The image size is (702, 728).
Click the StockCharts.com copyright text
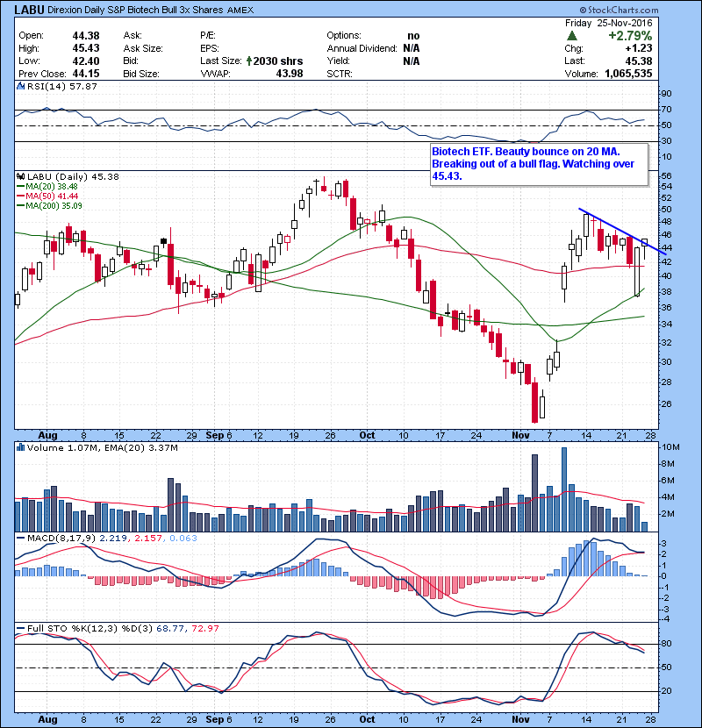tap(619, 10)
